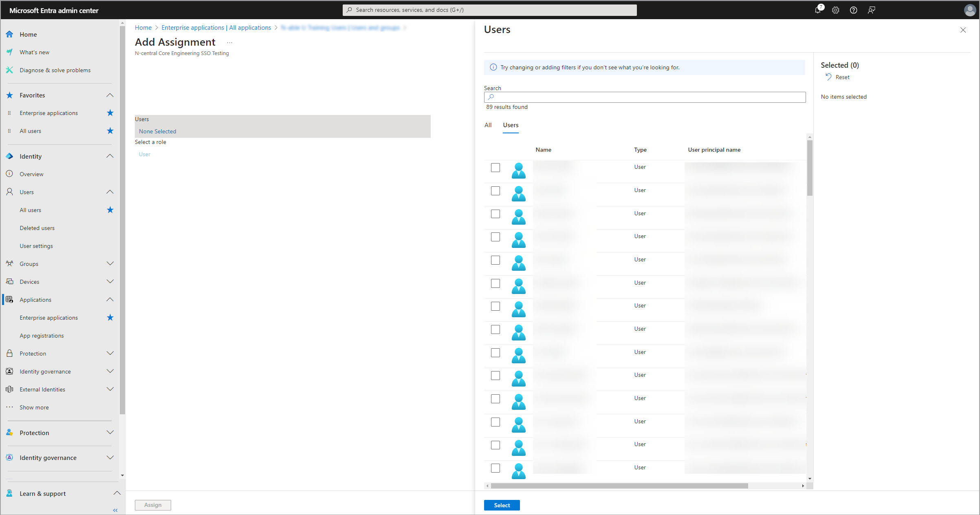Expand the Groups section
Viewport: 980px width, 515px height.
pyautogui.click(x=110, y=264)
